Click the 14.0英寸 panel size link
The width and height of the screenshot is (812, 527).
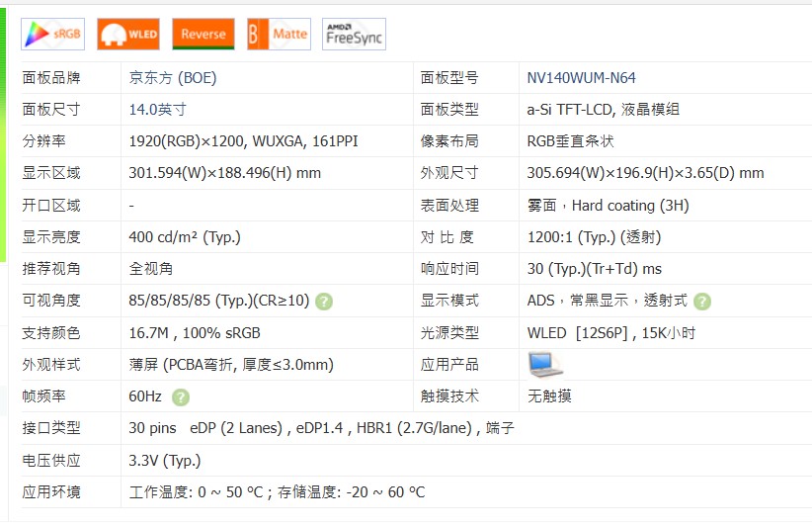coord(157,110)
